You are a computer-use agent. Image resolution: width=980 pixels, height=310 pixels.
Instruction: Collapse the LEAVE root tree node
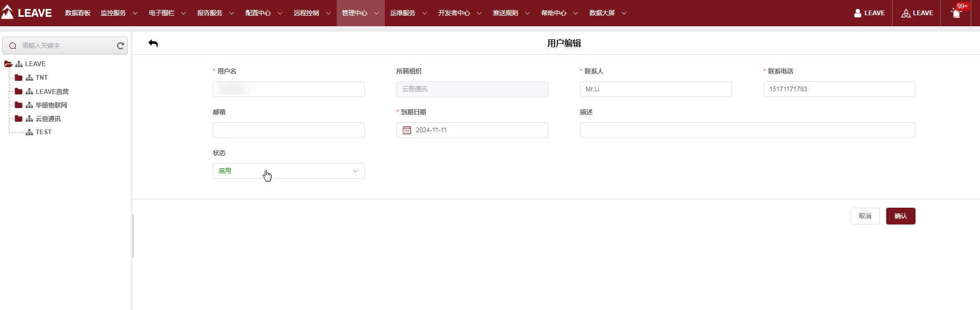(8, 64)
